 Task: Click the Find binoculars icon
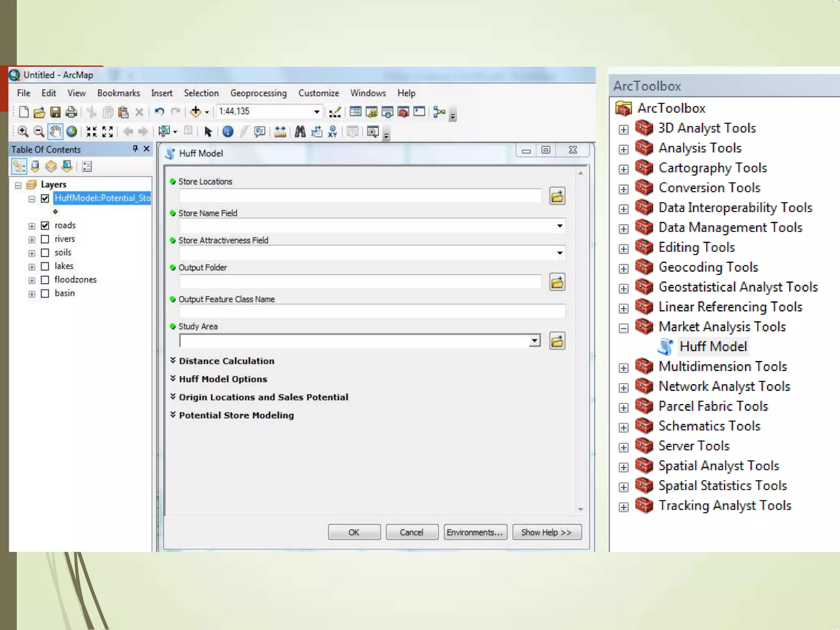point(300,132)
